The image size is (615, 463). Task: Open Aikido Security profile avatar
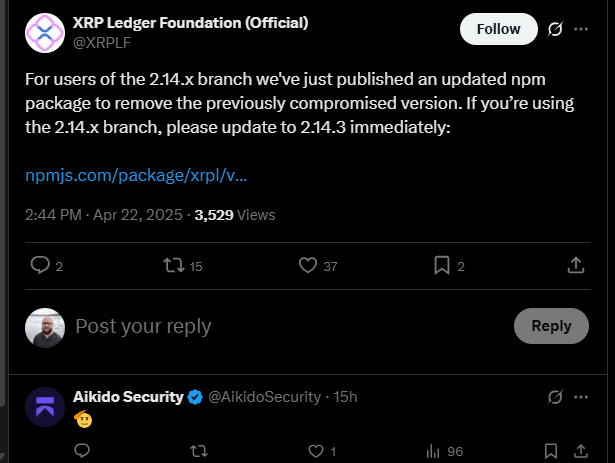pyautogui.click(x=44, y=407)
